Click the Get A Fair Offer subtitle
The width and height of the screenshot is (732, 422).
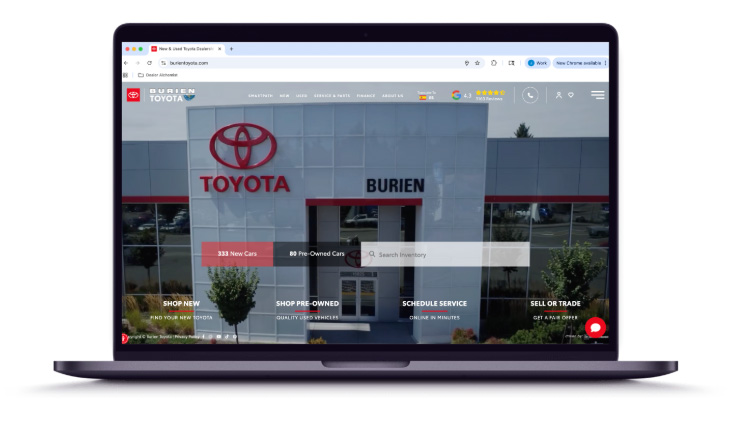pos(556,317)
